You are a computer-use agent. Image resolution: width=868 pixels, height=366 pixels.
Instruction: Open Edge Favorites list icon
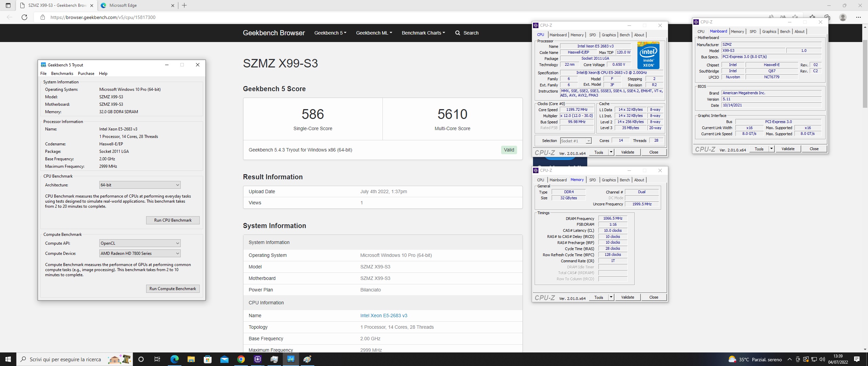coord(812,17)
